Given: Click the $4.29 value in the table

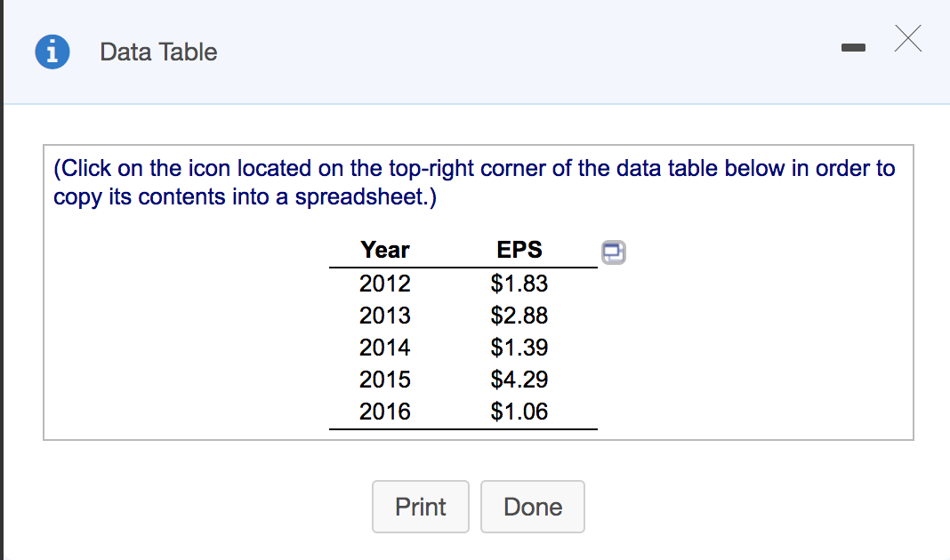Looking at the screenshot, I should tap(519, 380).
